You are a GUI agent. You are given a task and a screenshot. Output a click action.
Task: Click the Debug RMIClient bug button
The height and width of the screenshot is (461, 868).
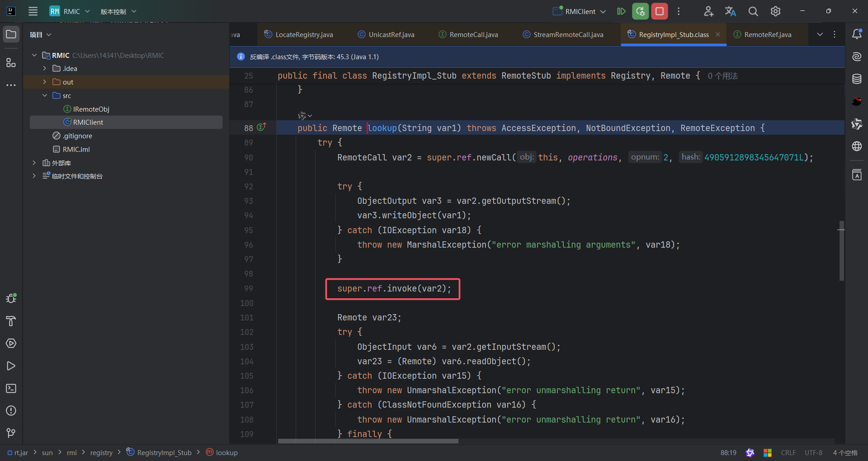641,11
